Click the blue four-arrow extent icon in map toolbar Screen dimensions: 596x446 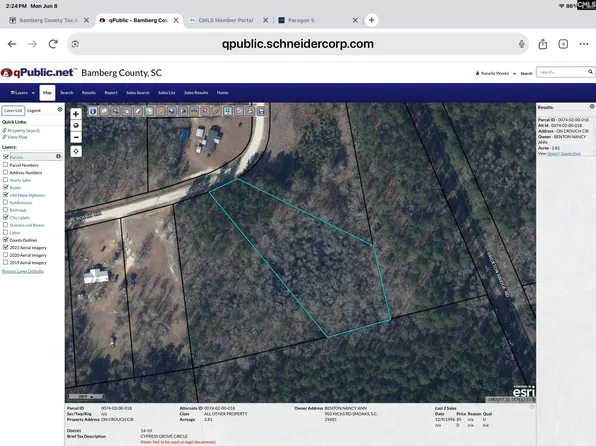click(228, 111)
